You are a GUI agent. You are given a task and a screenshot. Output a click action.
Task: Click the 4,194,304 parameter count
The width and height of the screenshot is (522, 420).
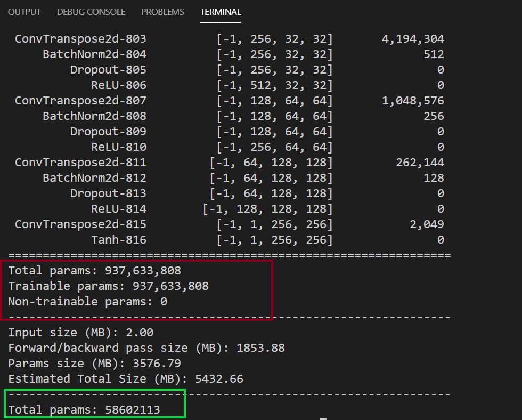[x=413, y=39]
